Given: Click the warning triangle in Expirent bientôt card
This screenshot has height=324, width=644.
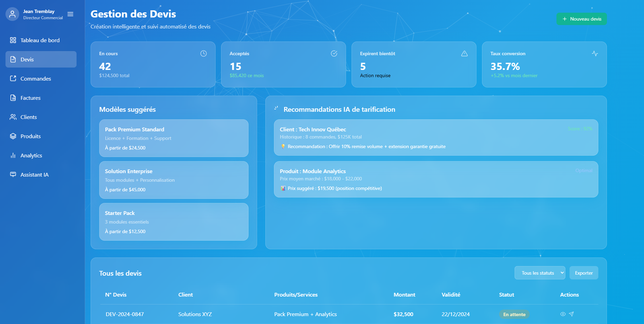Looking at the screenshot, I should click(464, 53).
